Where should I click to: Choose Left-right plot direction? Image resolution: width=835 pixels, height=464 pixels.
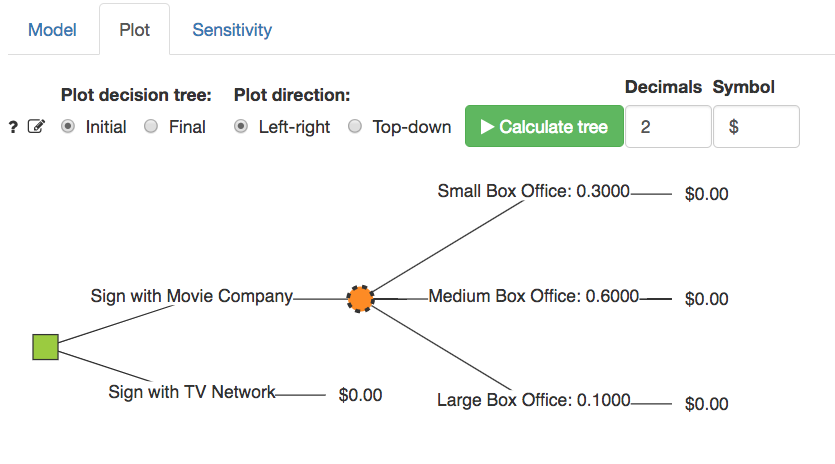pos(241,127)
